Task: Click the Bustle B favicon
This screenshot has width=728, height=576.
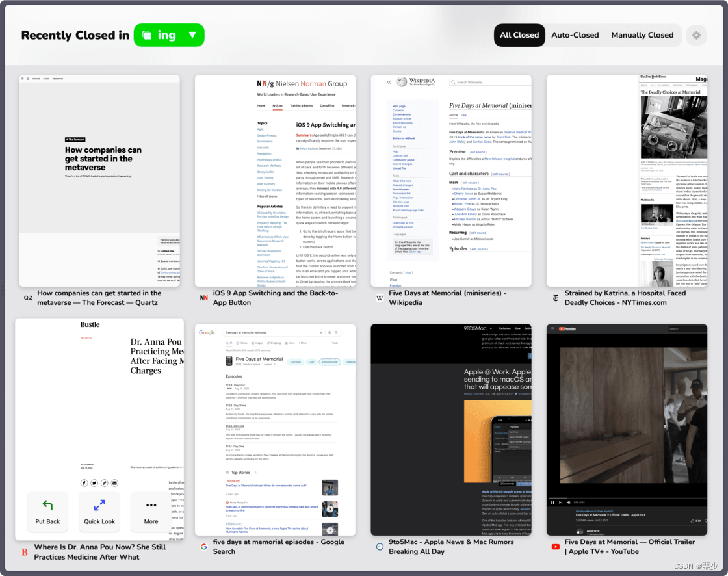Action: coord(25,552)
